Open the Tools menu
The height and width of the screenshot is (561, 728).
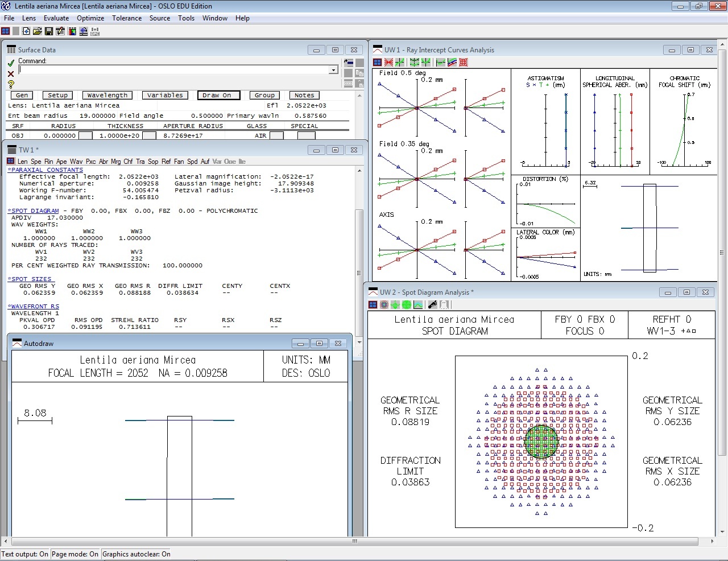coord(187,18)
